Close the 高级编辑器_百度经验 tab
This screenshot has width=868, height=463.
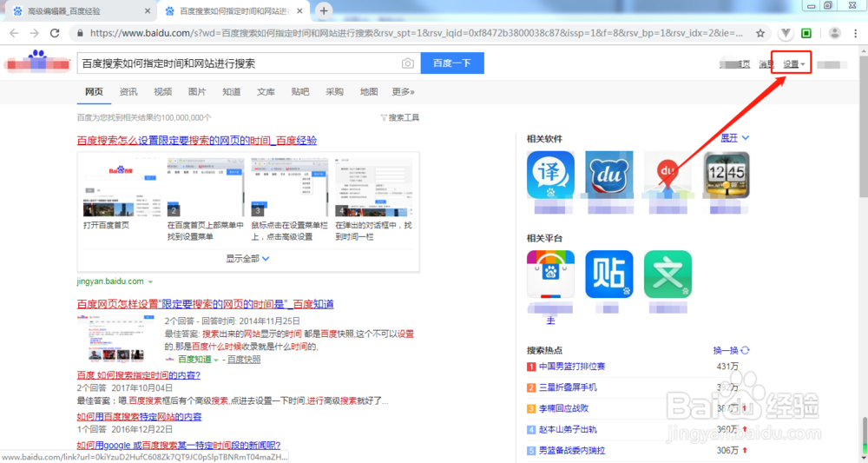click(148, 10)
